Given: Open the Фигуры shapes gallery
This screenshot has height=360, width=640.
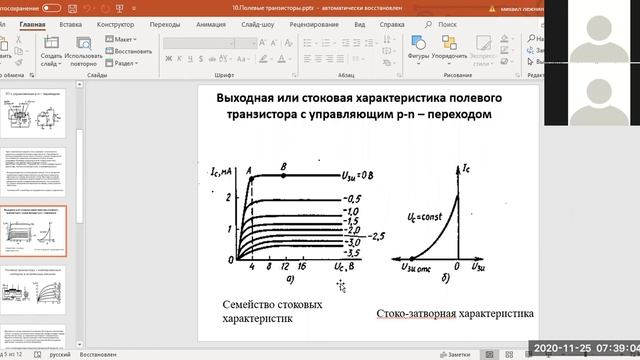Looking at the screenshot, I should [x=418, y=50].
